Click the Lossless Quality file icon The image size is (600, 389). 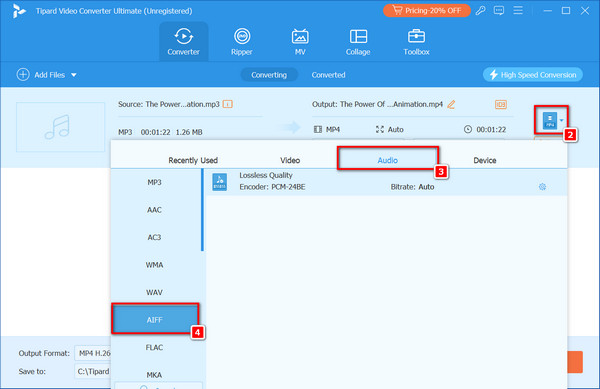coord(220,182)
